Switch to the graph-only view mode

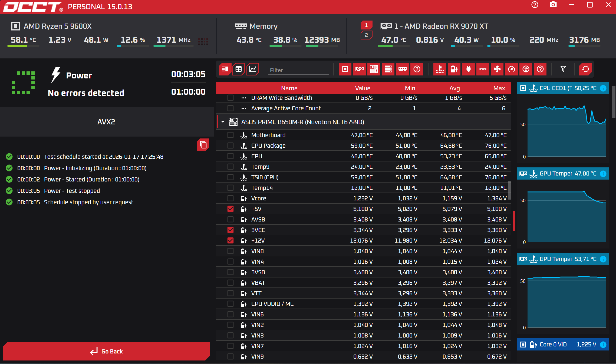coord(253,69)
